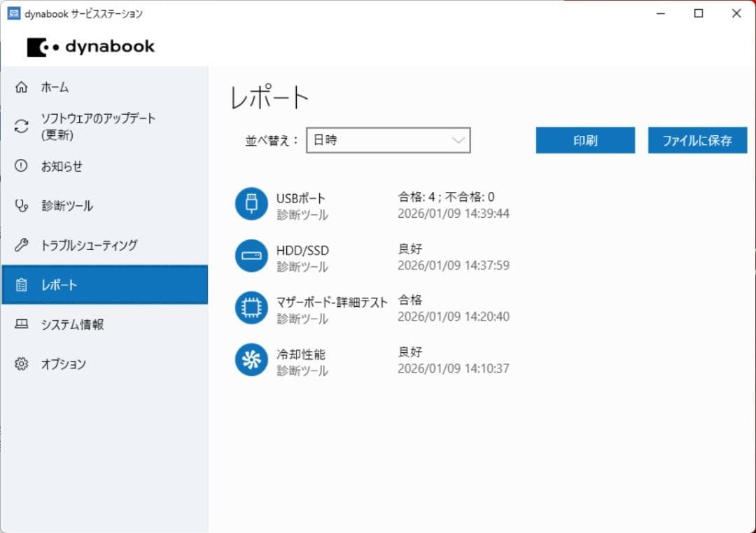Click the マザーボード chip icon

[x=251, y=307]
